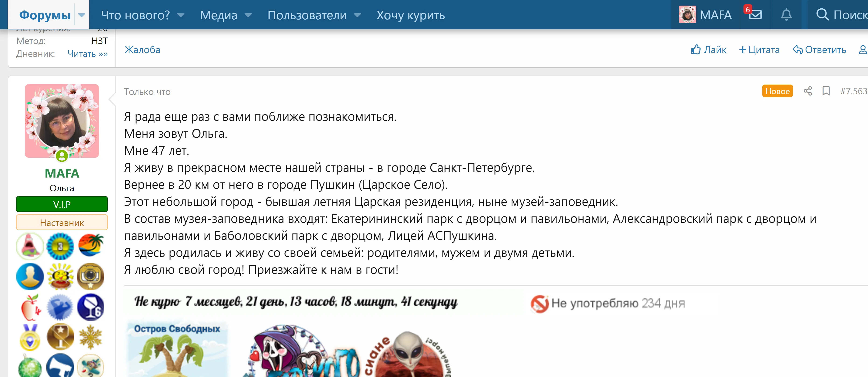The width and height of the screenshot is (868, 377).
Task: Open the golden camera trophy badge
Action: 90,276
